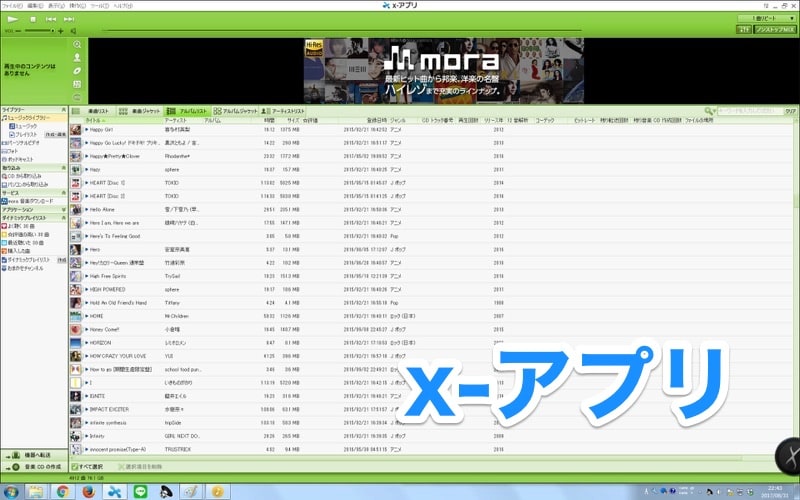Open the ファイル menu
Screen dimensions: 800x500
12,5
